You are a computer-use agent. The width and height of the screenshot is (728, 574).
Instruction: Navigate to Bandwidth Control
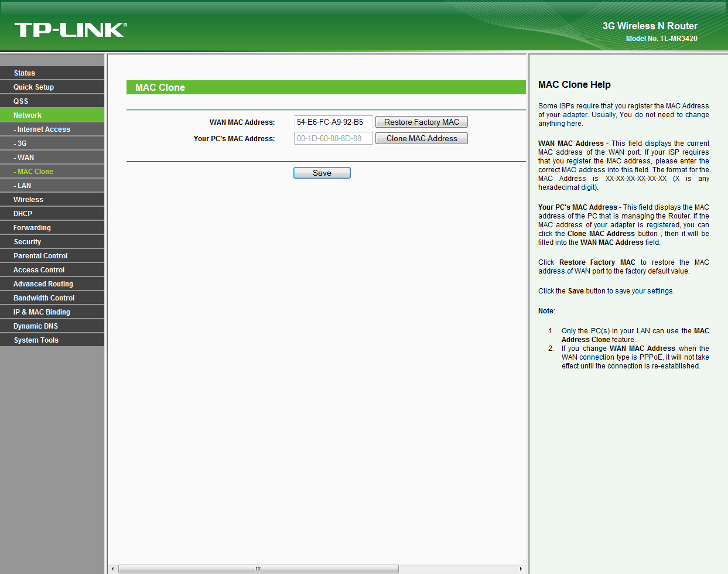click(44, 298)
